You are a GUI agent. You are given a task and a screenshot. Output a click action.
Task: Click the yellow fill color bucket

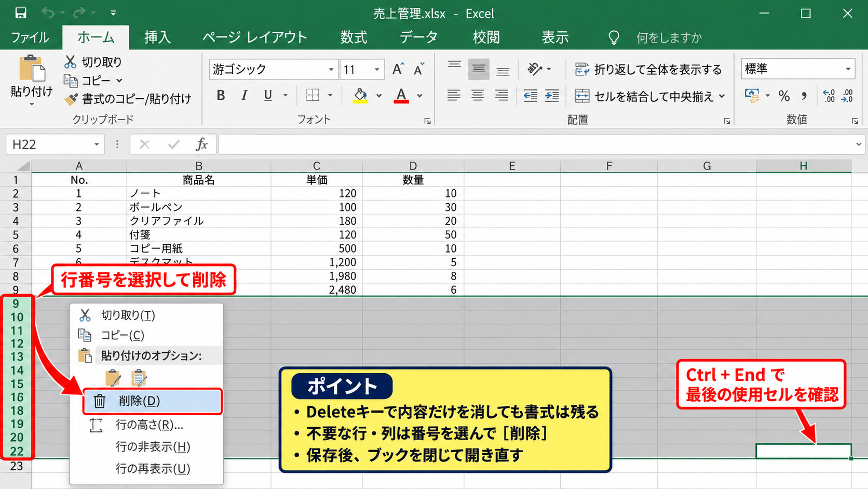pyautogui.click(x=360, y=96)
